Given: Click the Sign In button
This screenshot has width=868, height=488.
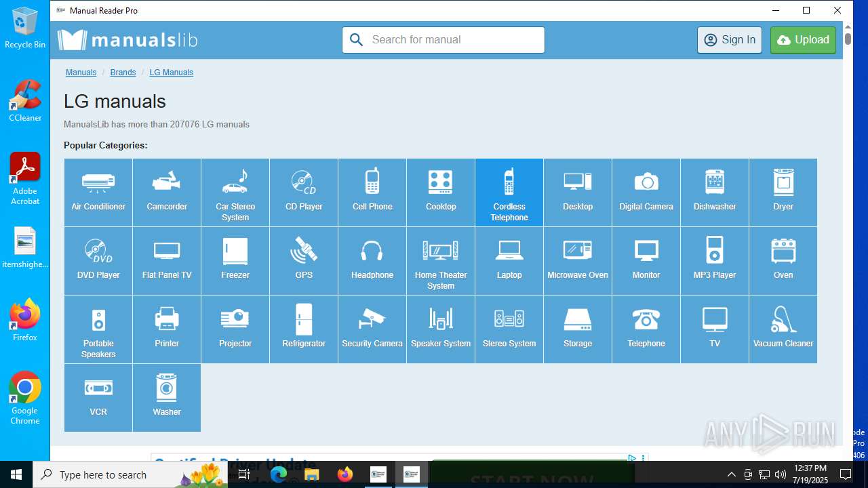Looking at the screenshot, I should (730, 40).
